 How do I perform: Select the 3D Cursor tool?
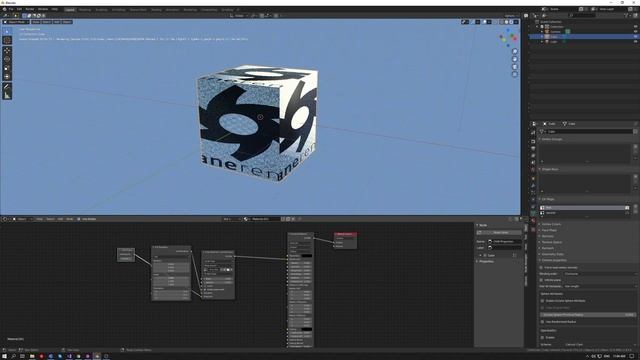(7, 40)
